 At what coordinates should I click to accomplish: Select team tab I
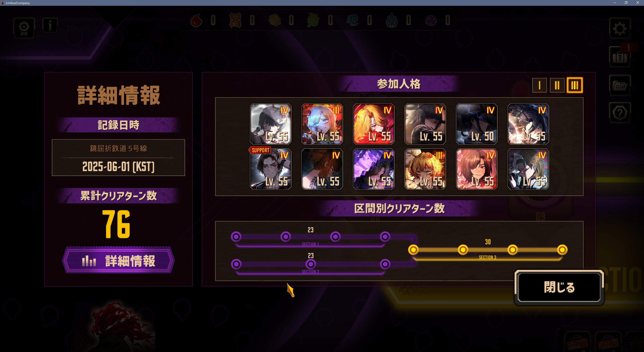(x=539, y=85)
